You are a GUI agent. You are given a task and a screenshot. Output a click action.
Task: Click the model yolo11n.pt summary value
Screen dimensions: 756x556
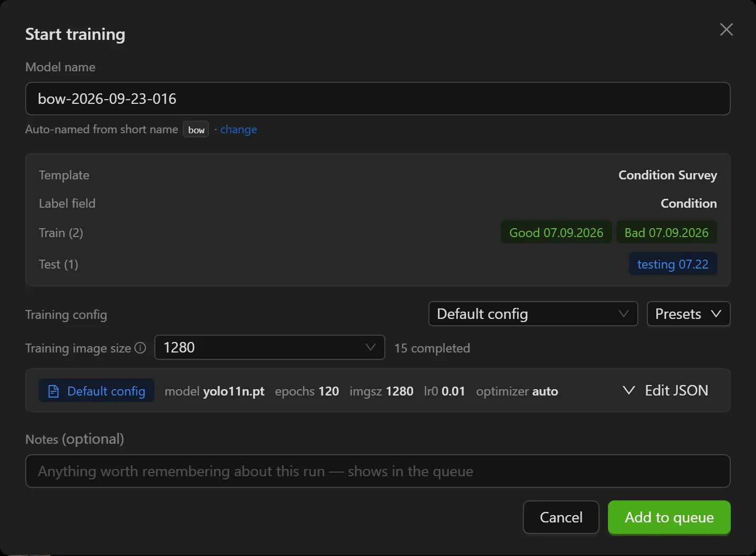point(214,391)
